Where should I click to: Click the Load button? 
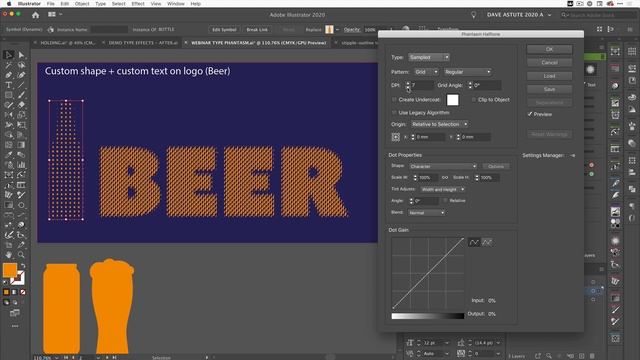click(x=549, y=76)
